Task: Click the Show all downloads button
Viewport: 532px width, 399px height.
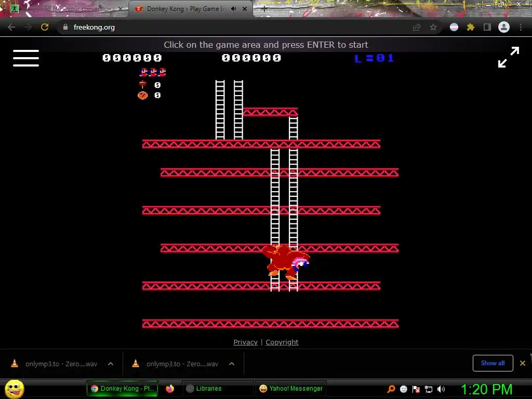Action: click(x=493, y=363)
